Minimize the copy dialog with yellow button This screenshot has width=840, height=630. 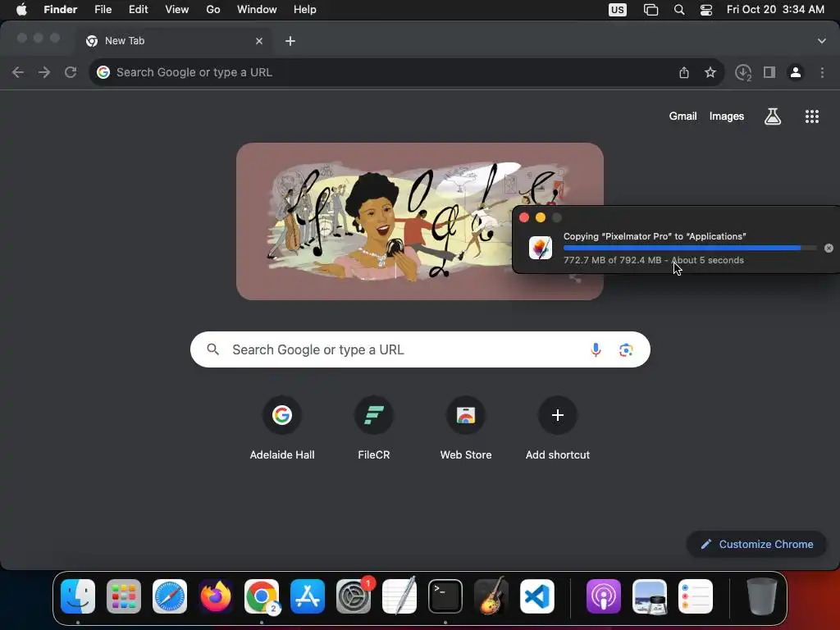click(x=541, y=217)
